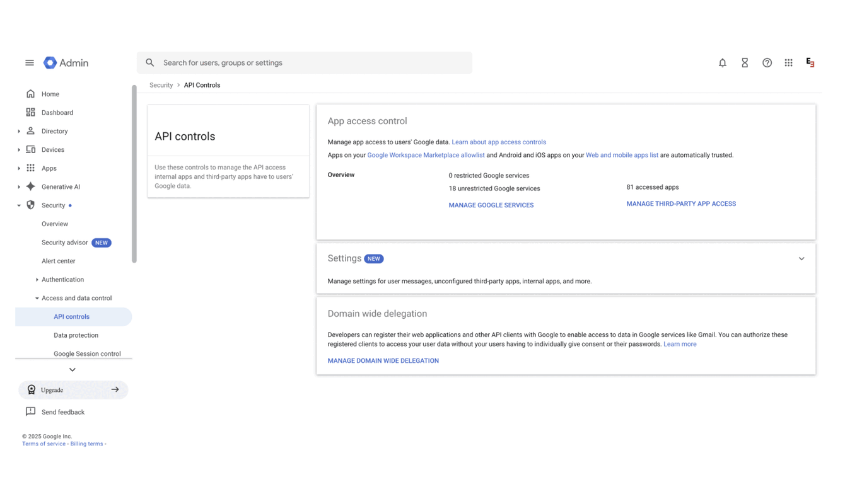Viewport: 845px width, 504px height.
Task: Select the Dashboard icon
Action: click(x=30, y=112)
